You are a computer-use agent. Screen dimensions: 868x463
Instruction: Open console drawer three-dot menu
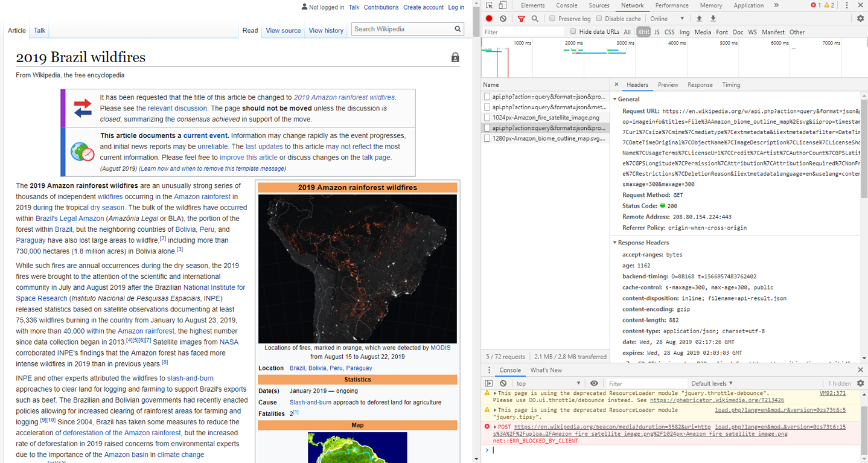[490, 370]
